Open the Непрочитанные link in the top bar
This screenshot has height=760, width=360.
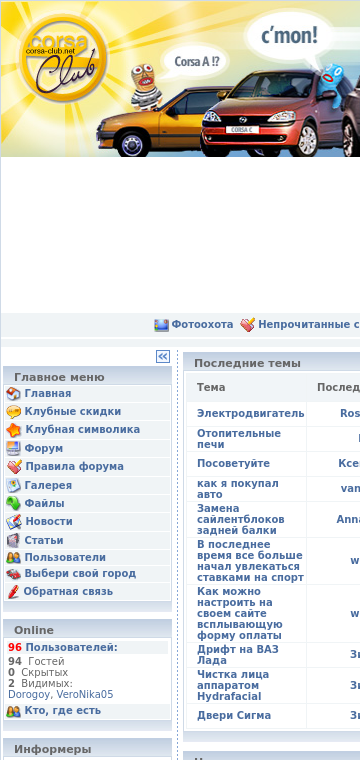click(309, 325)
